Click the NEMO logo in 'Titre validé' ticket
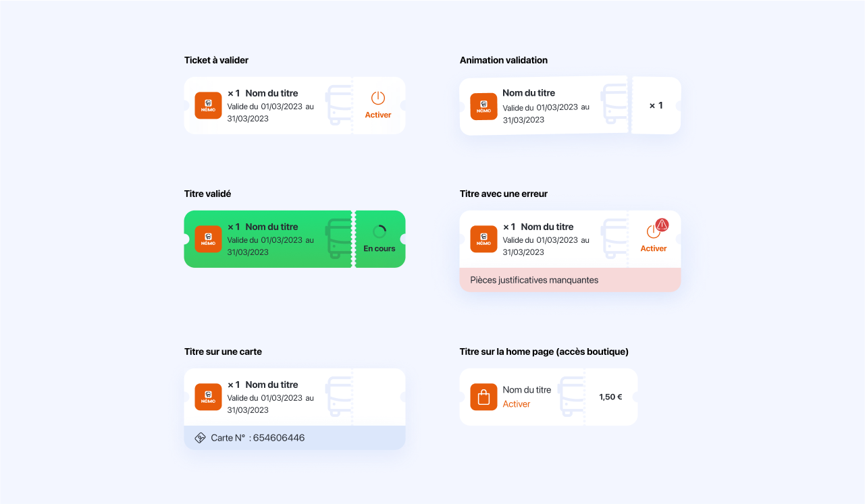The height and width of the screenshot is (504, 865). click(208, 239)
